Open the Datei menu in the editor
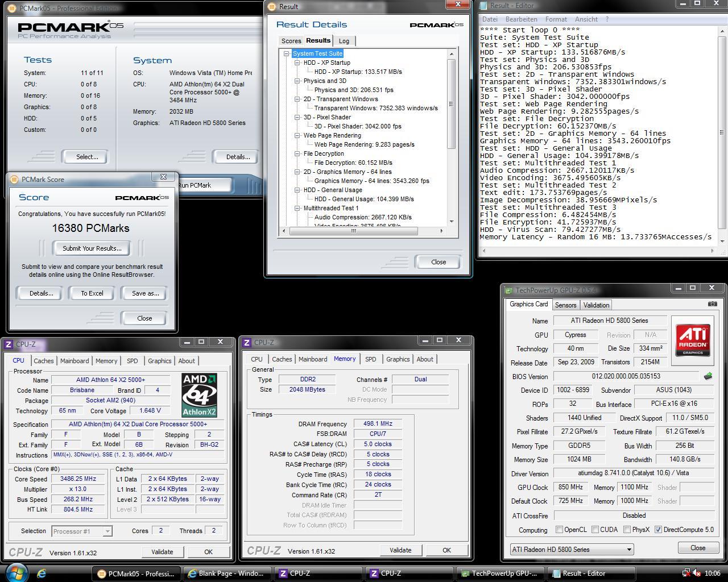The width and height of the screenshot is (728, 582). pyautogui.click(x=490, y=19)
